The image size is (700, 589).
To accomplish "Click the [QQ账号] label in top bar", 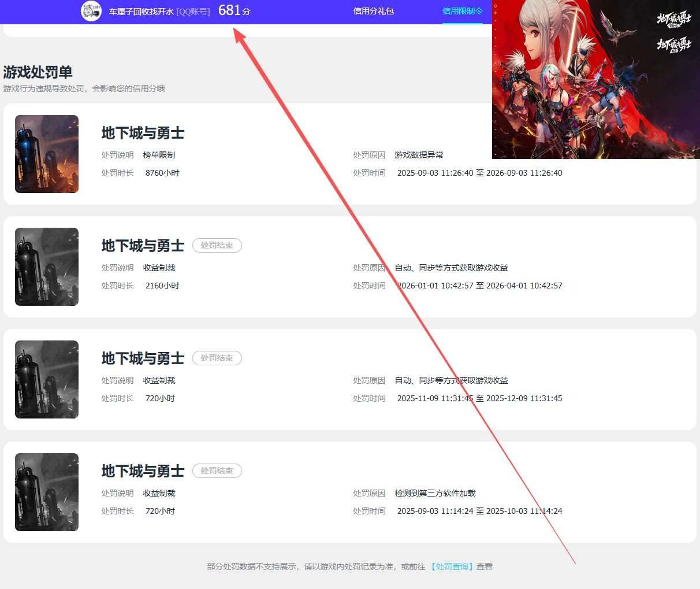I will tap(193, 12).
